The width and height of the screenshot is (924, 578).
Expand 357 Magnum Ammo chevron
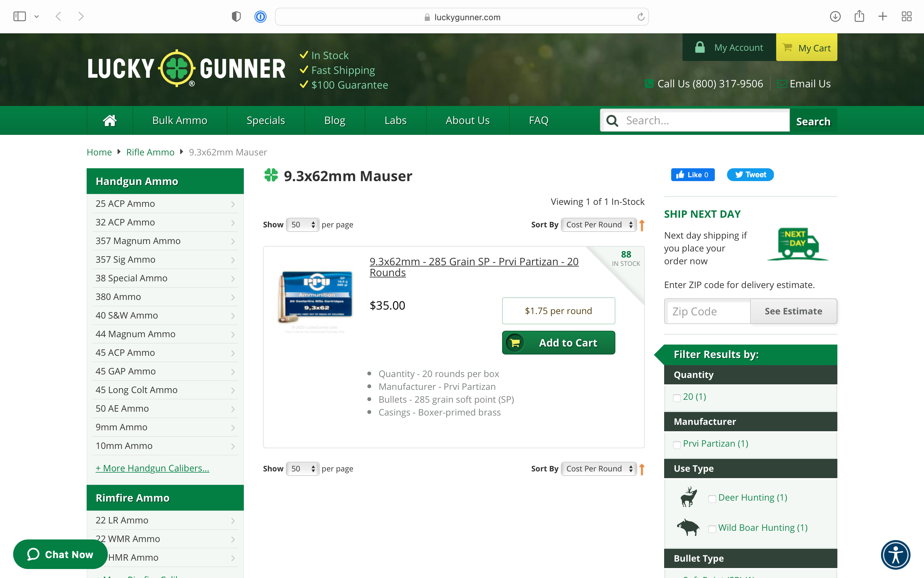(233, 241)
